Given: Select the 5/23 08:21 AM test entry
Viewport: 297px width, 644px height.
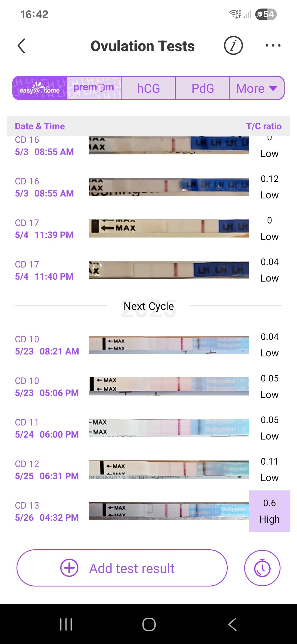Looking at the screenshot, I should 47,345.
